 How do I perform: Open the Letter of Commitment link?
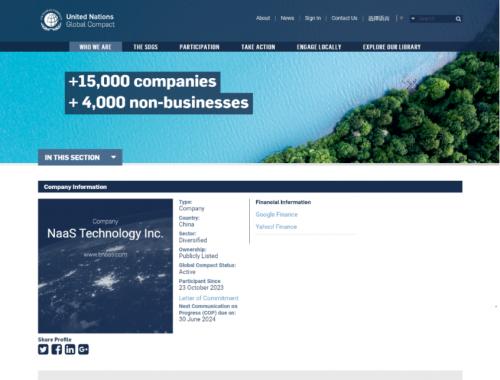(x=209, y=298)
